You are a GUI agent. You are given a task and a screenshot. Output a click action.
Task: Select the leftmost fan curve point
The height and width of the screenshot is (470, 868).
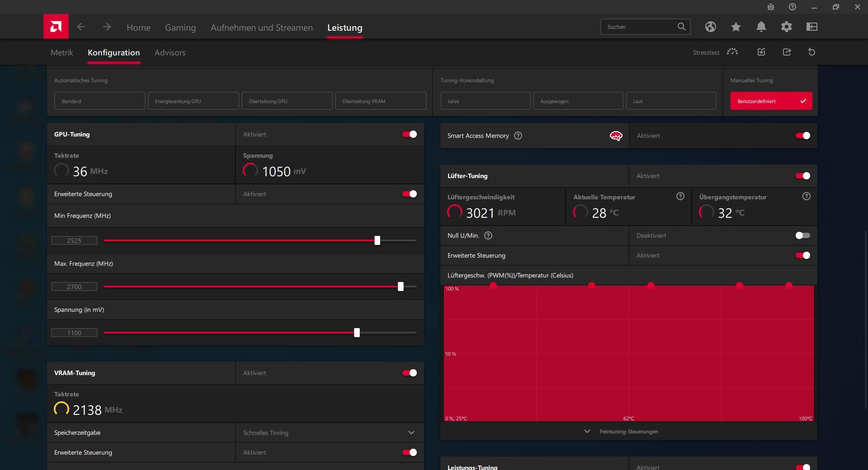[x=493, y=286]
